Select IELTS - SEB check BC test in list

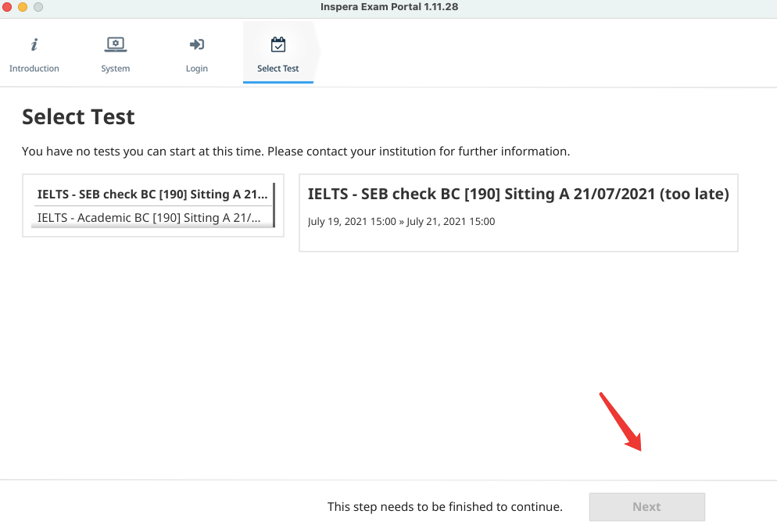pos(152,194)
